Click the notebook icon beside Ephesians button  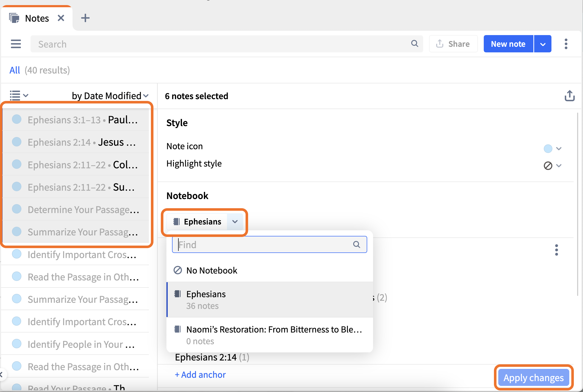tap(176, 222)
